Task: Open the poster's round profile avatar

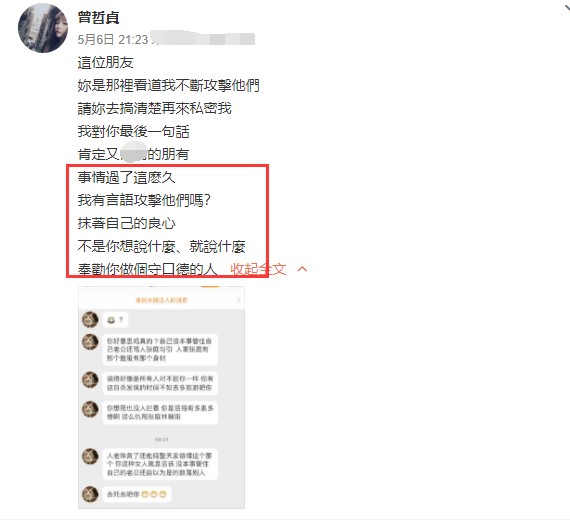Action: [x=43, y=28]
